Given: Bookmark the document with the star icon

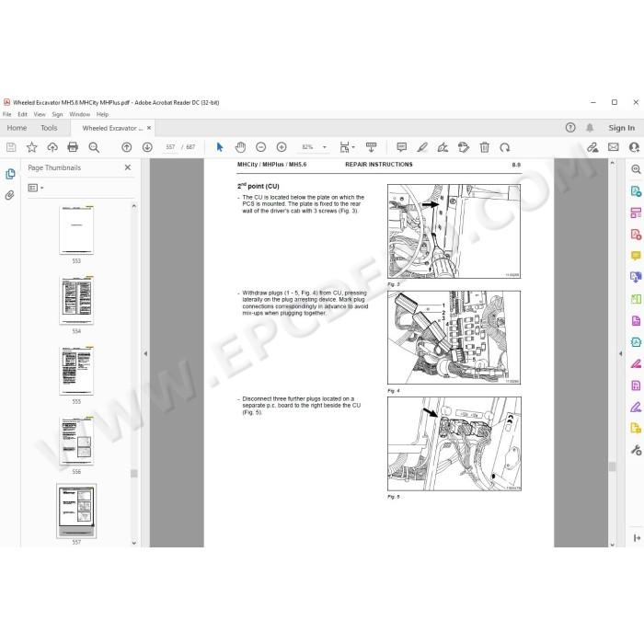Looking at the screenshot, I should [x=31, y=147].
